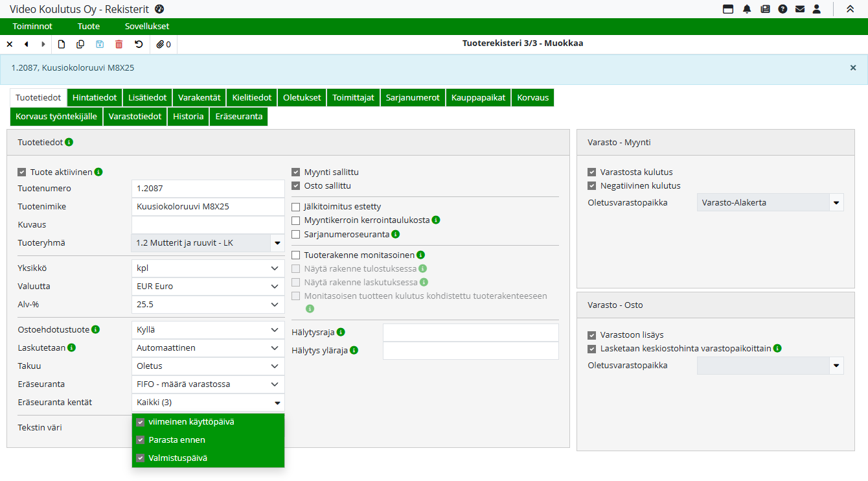
Task: Switch to the Hintatiedot tab
Action: pos(95,98)
